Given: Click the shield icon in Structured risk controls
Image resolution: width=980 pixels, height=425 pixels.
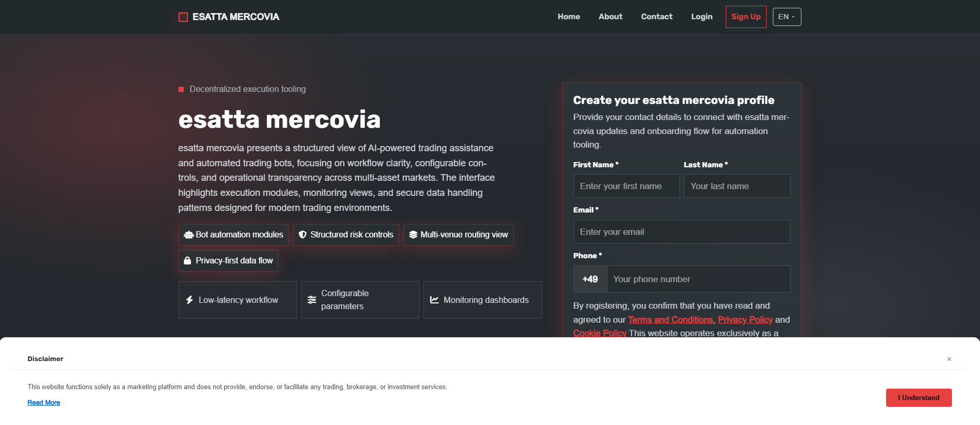Looking at the screenshot, I should 303,235.
